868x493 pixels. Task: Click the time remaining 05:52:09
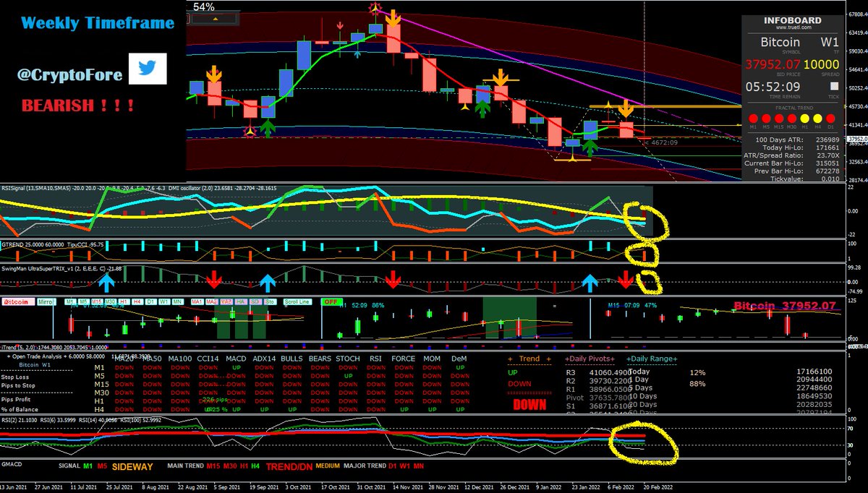773,87
